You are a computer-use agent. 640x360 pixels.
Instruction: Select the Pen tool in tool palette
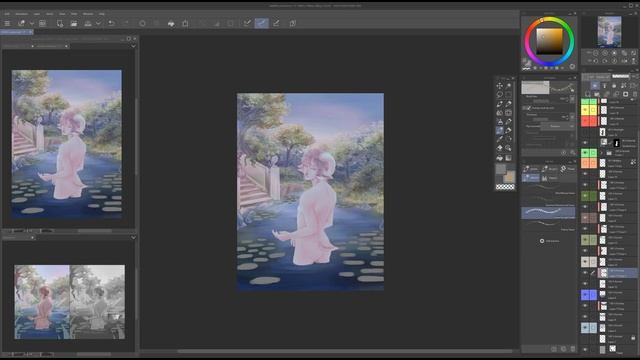500,104
